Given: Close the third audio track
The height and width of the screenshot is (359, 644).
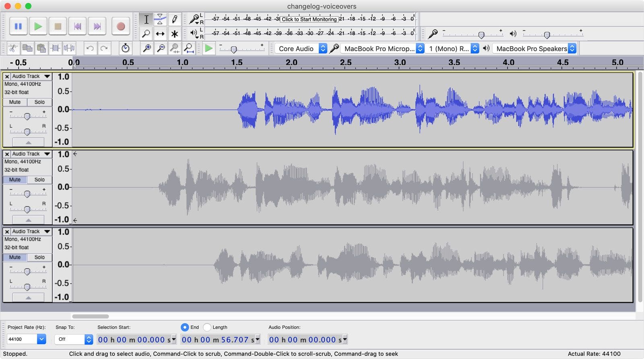Looking at the screenshot, I should (x=7, y=231).
